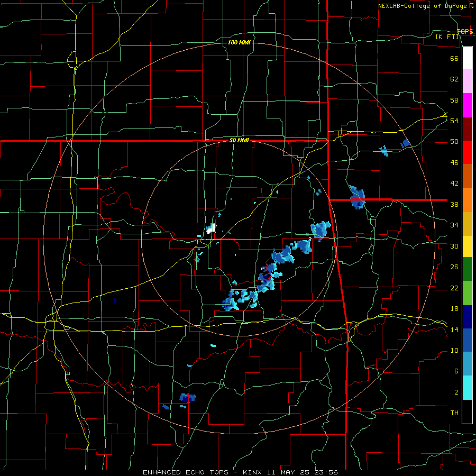The image size is (476, 476).
Task: Click the "KINX" radar site identifier
Action: pos(253,472)
